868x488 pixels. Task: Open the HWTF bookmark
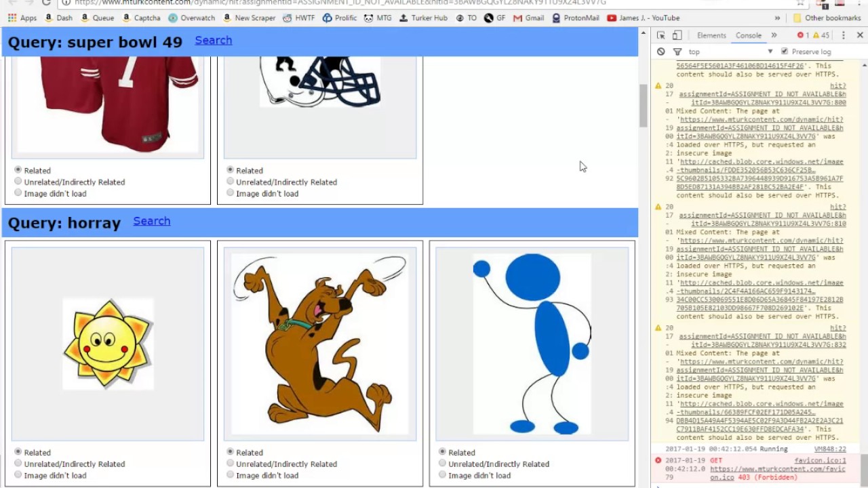[x=299, y=18]
